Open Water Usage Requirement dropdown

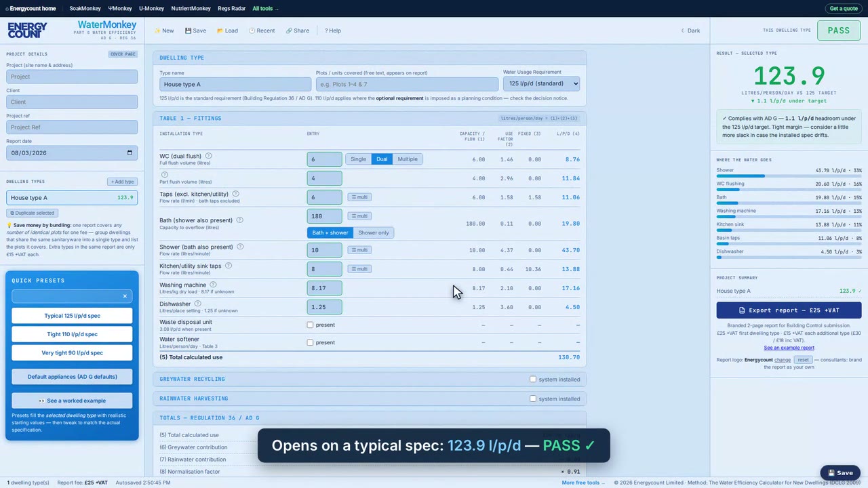coord(541,83)
